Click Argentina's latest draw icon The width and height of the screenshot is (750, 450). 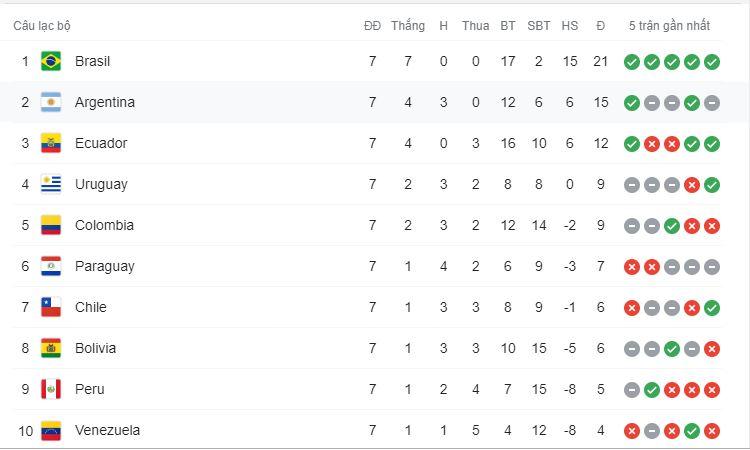(712, 103)
